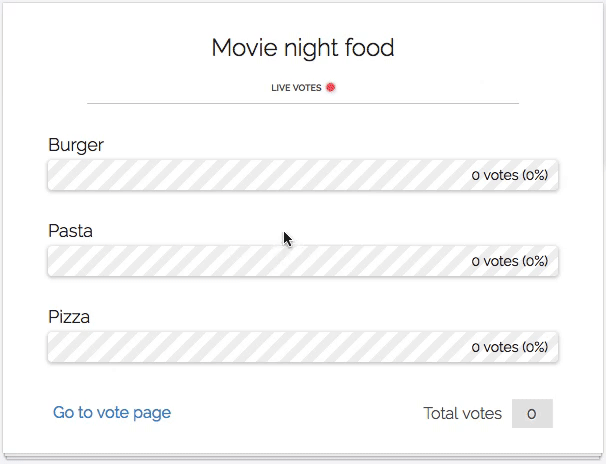Click the stacked card edge at bottom
This screenshot has height=464, width=606.
[x=303, y=457]
